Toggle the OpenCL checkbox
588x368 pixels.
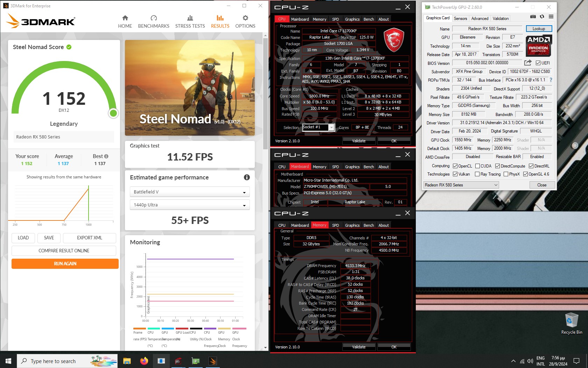[x=455, y=166]
